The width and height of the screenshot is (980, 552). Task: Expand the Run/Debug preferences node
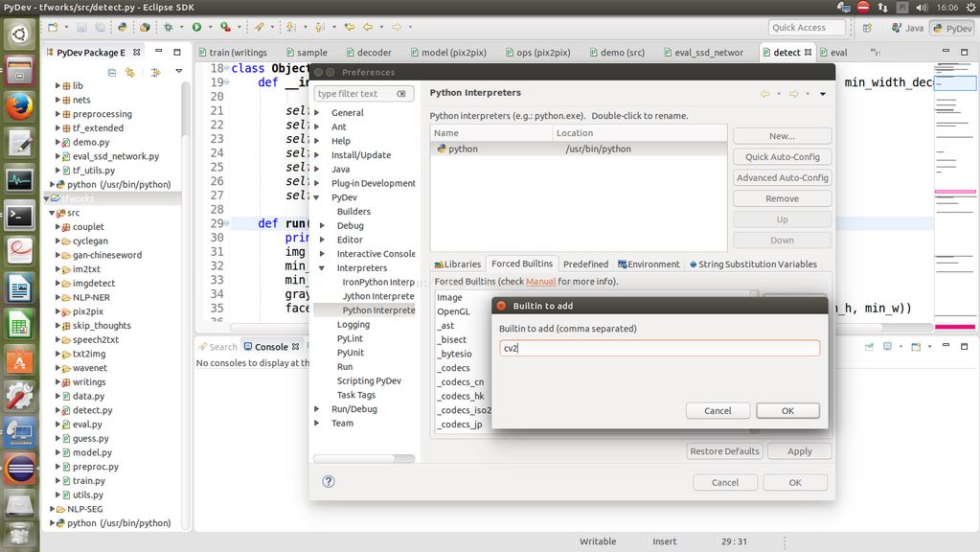tap(317, 409)
